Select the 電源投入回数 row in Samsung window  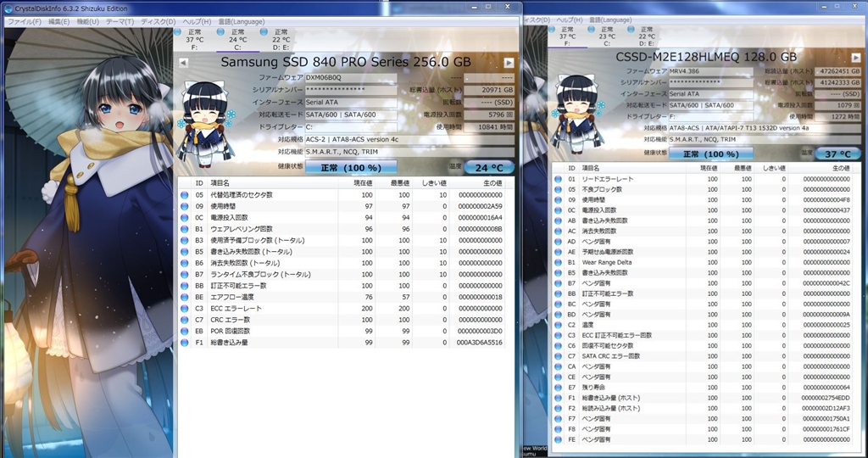click(343, 218)
